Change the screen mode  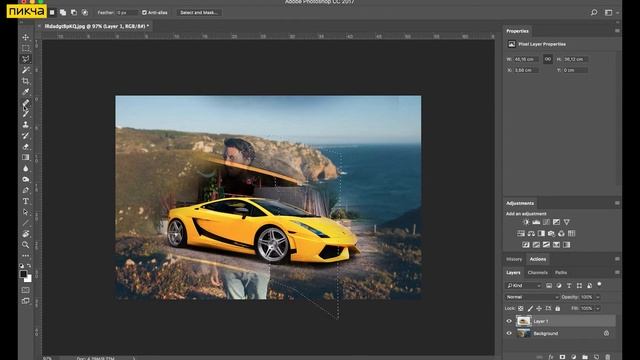coord(26,301)
